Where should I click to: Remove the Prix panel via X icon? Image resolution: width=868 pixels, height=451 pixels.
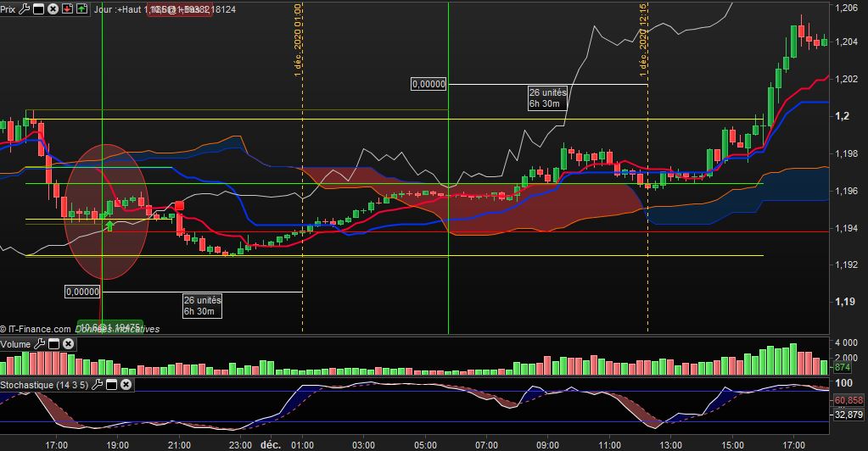53,9
